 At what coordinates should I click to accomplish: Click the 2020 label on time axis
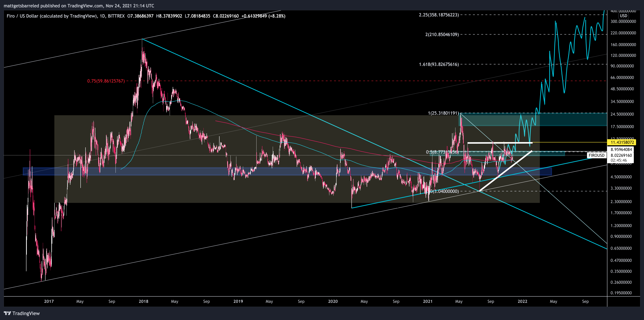coord(333,301)
